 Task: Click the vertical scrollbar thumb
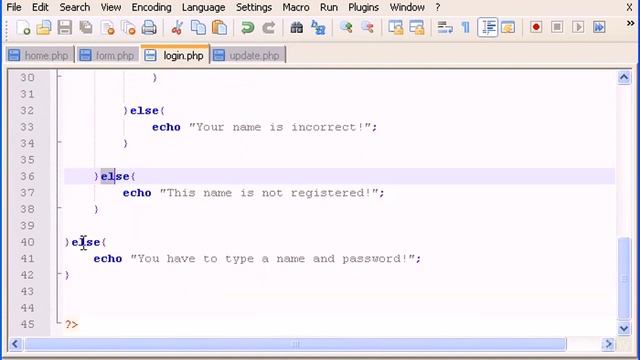tap(624, 278)
